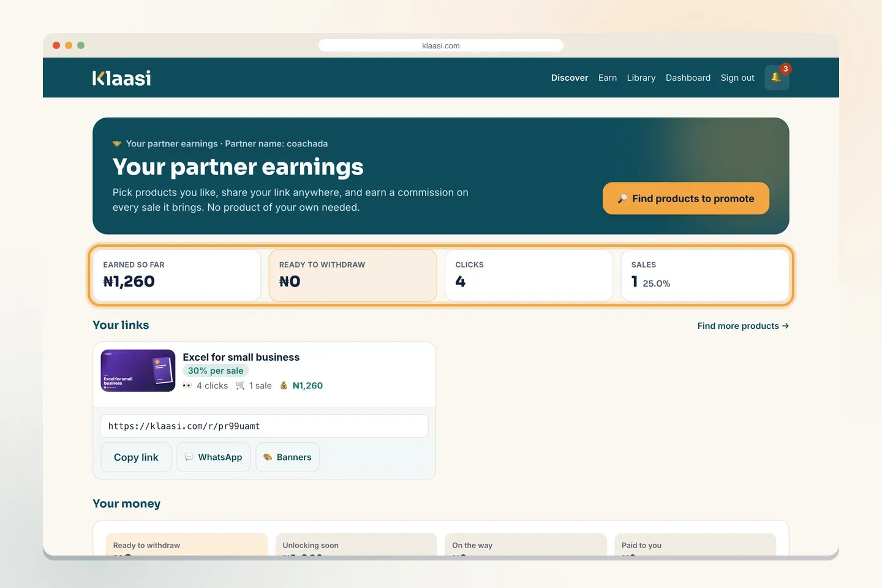Click the Sales 25.0% stat card

click(x=705, y=275)
